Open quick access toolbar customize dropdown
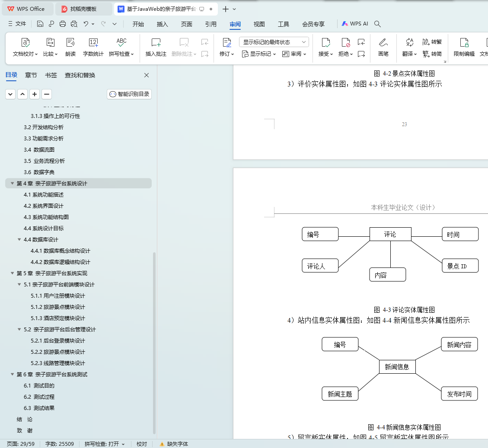The height and width of the screenshot is (448, 488). [x=115, y=24]
